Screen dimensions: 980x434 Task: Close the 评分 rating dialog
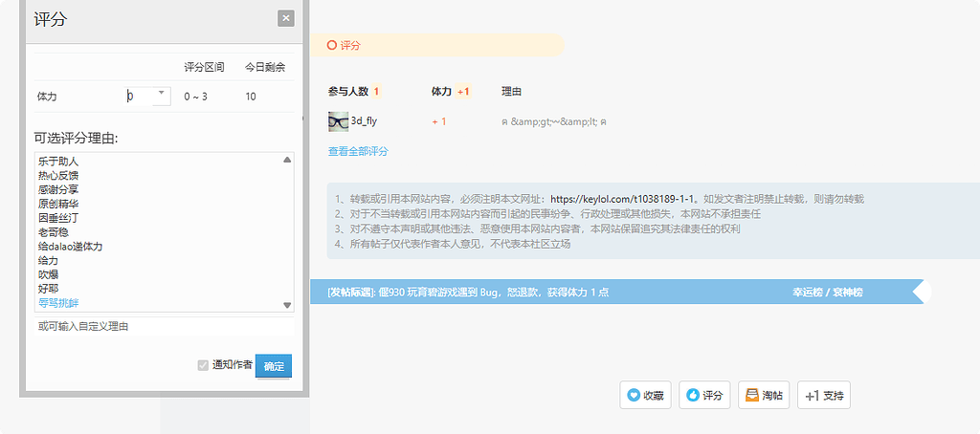(285, 18)
